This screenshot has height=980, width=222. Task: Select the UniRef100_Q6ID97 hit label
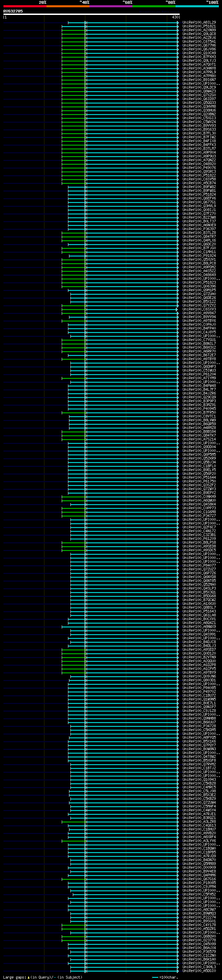[x=199, y=99]
